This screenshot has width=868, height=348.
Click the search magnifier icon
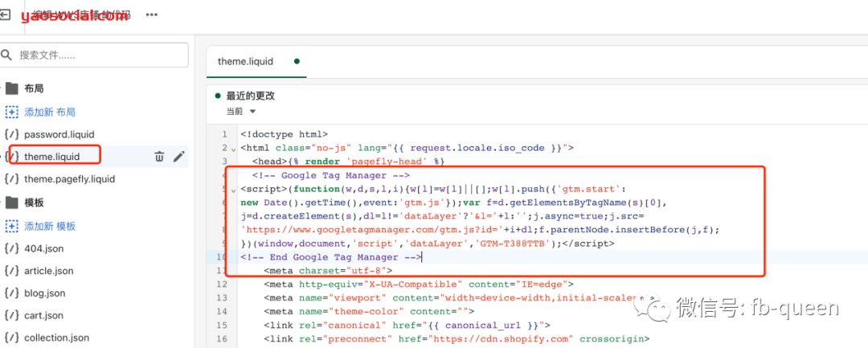6,55
